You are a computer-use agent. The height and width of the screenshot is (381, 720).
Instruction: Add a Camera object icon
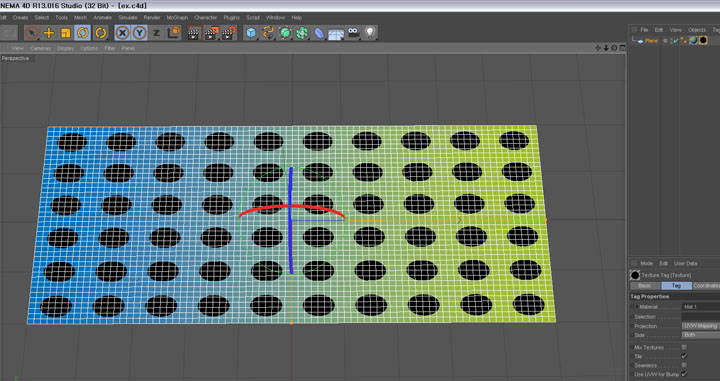(353, 33)
